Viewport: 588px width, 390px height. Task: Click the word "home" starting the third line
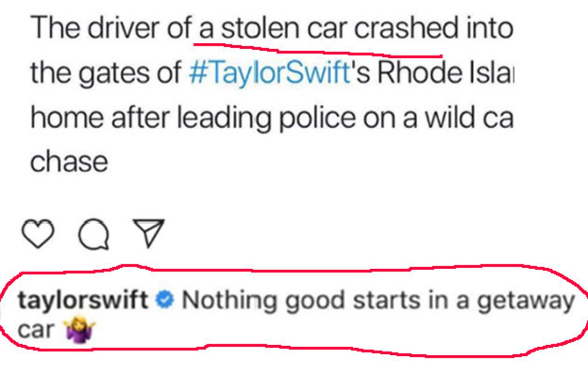(67, 117)
